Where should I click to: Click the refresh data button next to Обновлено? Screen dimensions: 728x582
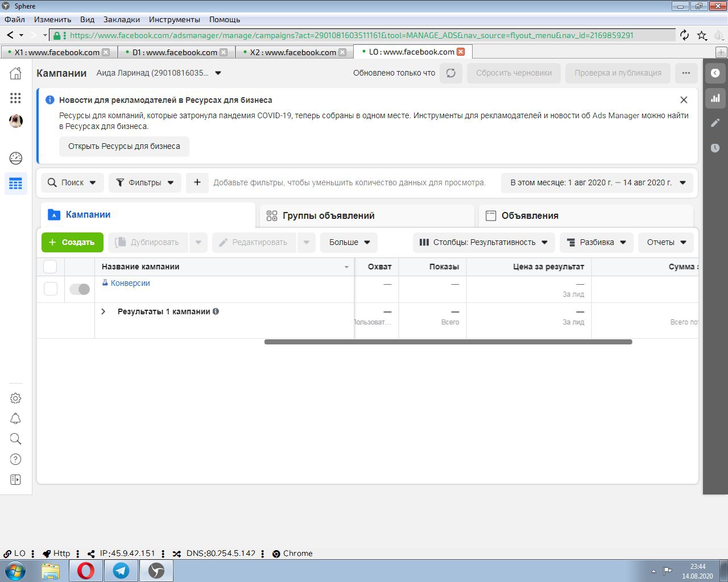pyautogui.click(x=451, y=73)
